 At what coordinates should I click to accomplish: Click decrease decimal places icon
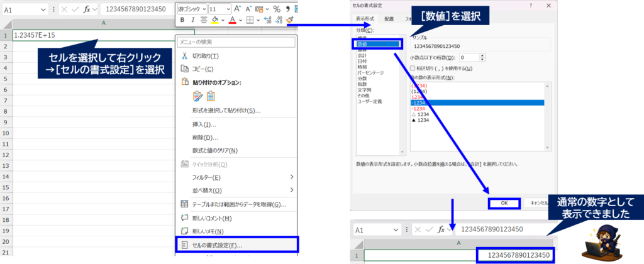point(279,19)
